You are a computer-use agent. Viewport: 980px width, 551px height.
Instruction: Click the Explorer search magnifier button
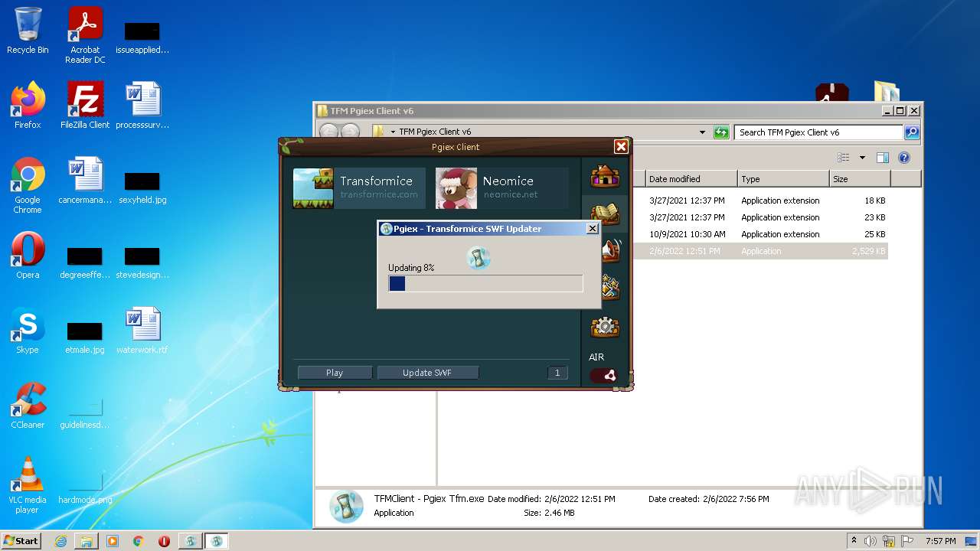(x=911, y=132)
